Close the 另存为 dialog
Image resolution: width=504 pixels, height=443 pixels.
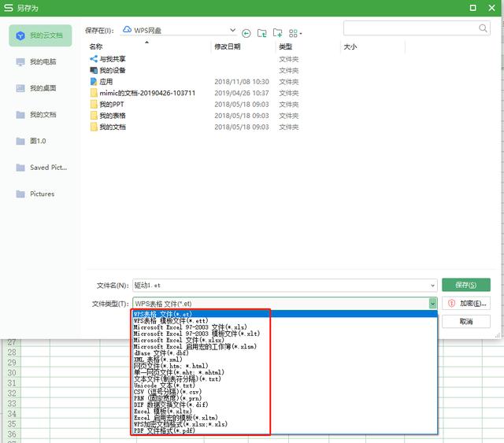(491, 8)
